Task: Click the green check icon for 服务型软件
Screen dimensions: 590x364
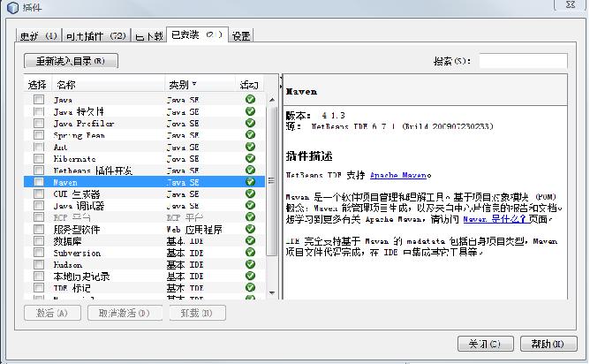Action: coord(250,229)
